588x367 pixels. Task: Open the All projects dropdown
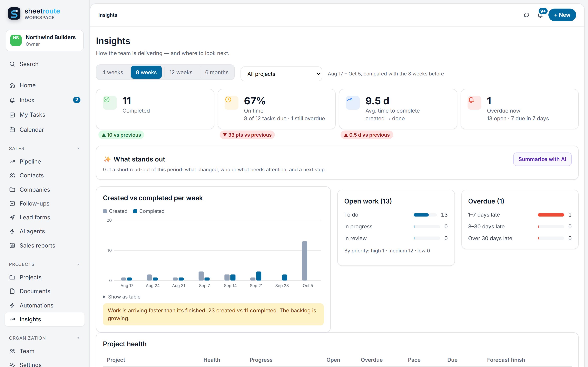pos(281,74)
